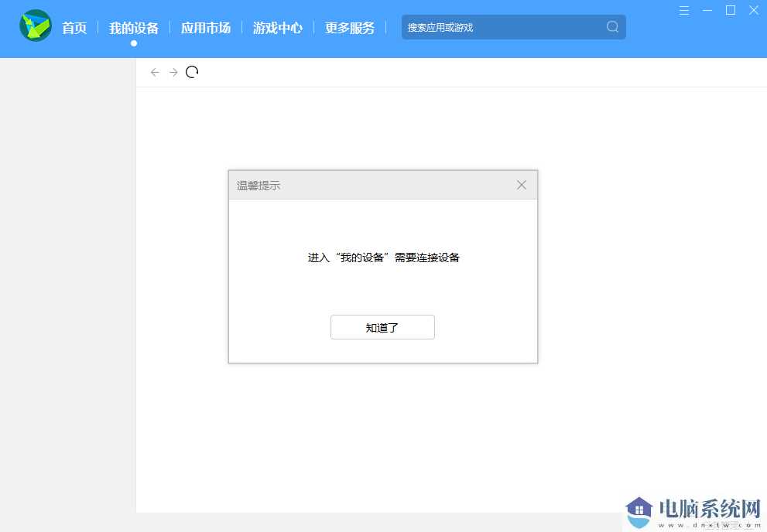Close the 温馨提示 dialog with X
The width and height of the screenshot is (767, 532).
(522, 185)
